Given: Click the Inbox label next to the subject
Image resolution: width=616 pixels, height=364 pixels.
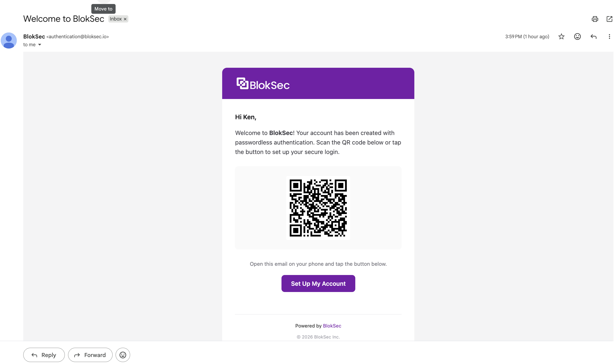Looking at the screenshot, I should coord(116,19).
